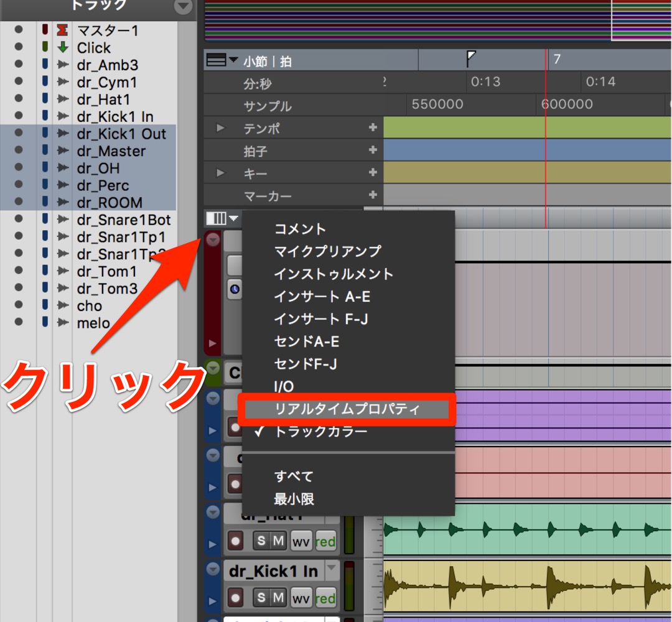Click the audio track icon for melo

click(63, 322)
